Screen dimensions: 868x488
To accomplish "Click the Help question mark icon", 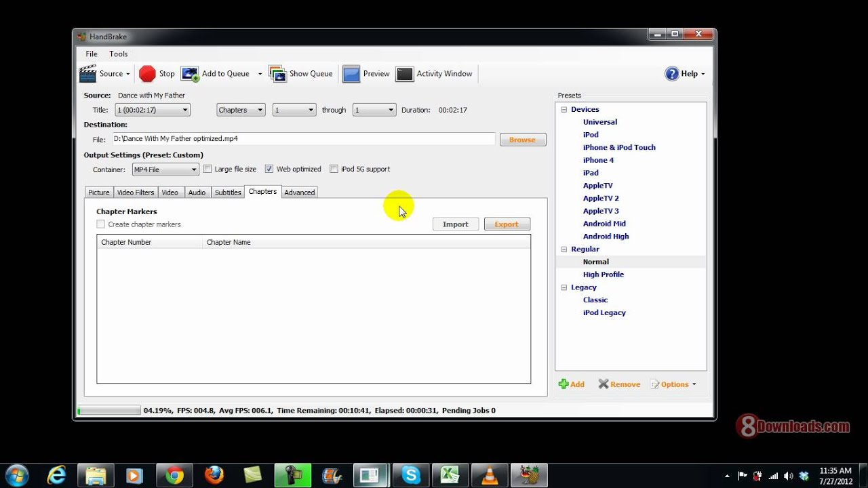I will click(x=672, y=74).
